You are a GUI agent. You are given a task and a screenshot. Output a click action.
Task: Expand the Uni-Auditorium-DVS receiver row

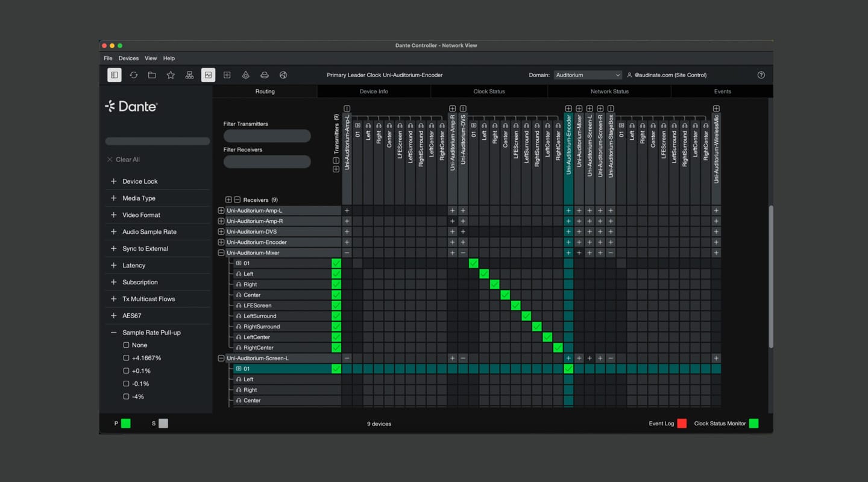point(221,232)
